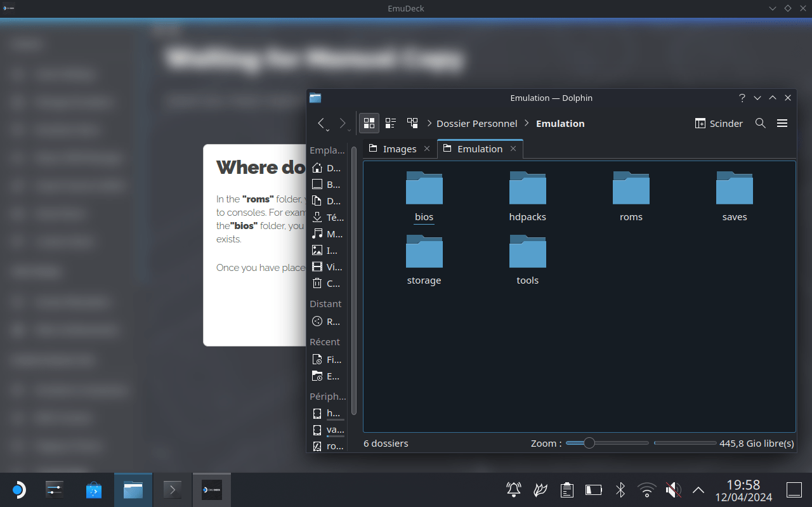Screen dimensions: 812x507
Task: Open the Wi-Fi networks tray icon
Action: point(647,490)
